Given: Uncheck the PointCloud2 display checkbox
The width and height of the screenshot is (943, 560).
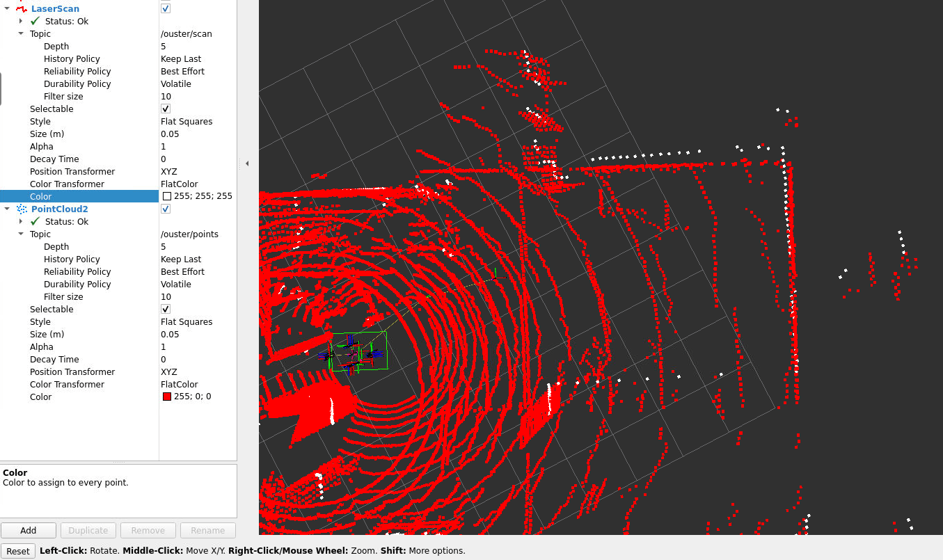Looking at the screenshot, I should tap(166, 209).
